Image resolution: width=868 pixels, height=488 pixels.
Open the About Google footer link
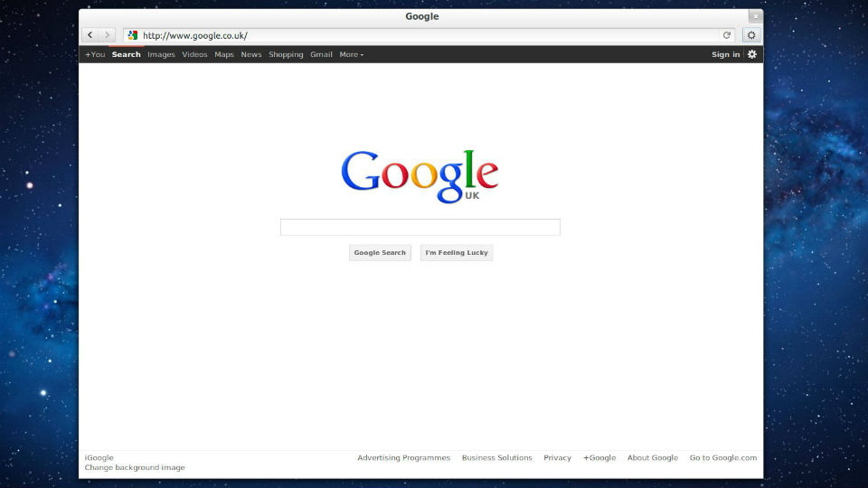point(652,457)
